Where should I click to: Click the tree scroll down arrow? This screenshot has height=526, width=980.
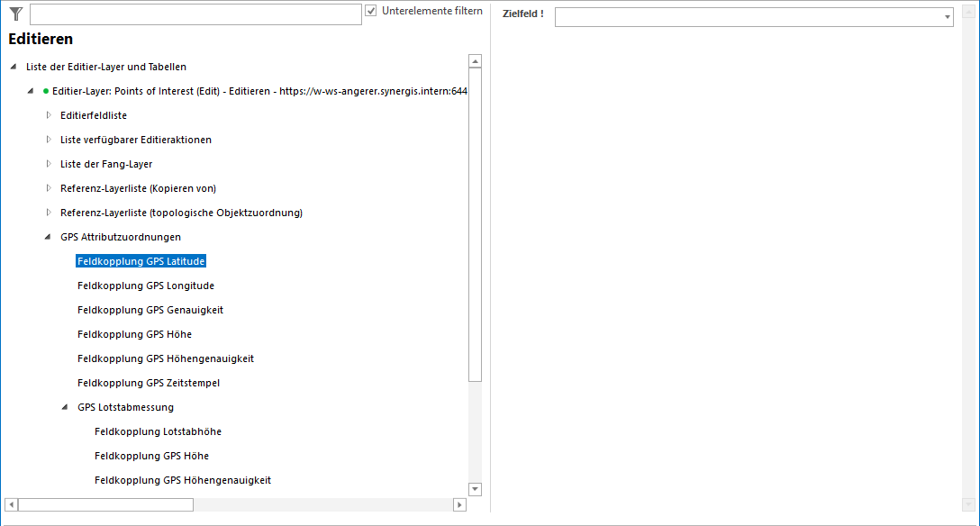click(475, 489)
